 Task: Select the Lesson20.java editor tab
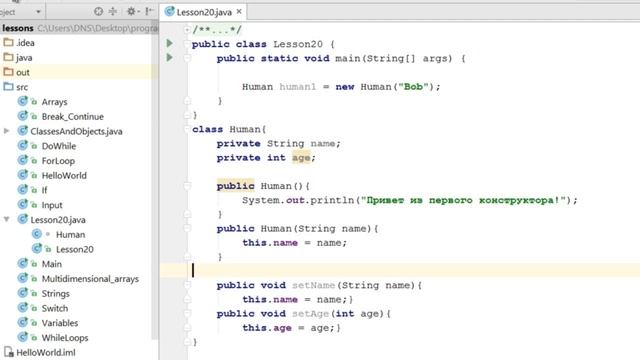point(203,12)
